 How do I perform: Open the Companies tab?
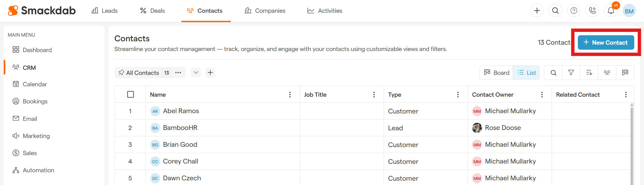pos(265,11)
